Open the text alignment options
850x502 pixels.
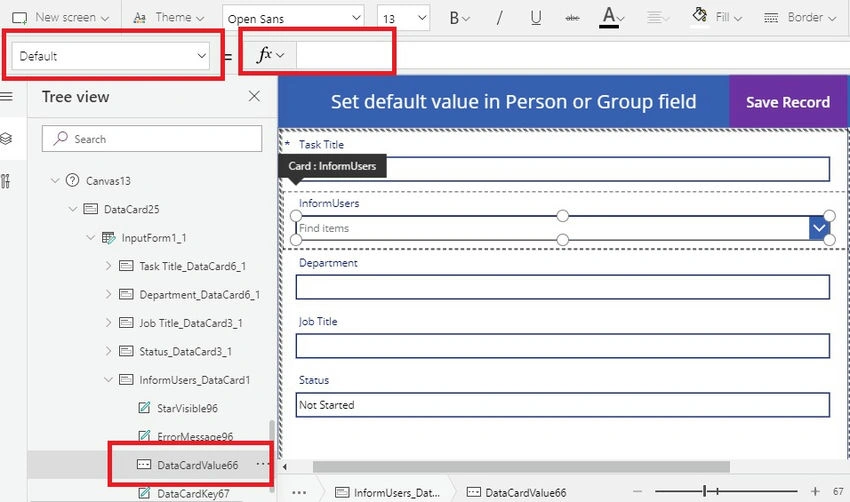pyautogui.click(x=658, y=18)
